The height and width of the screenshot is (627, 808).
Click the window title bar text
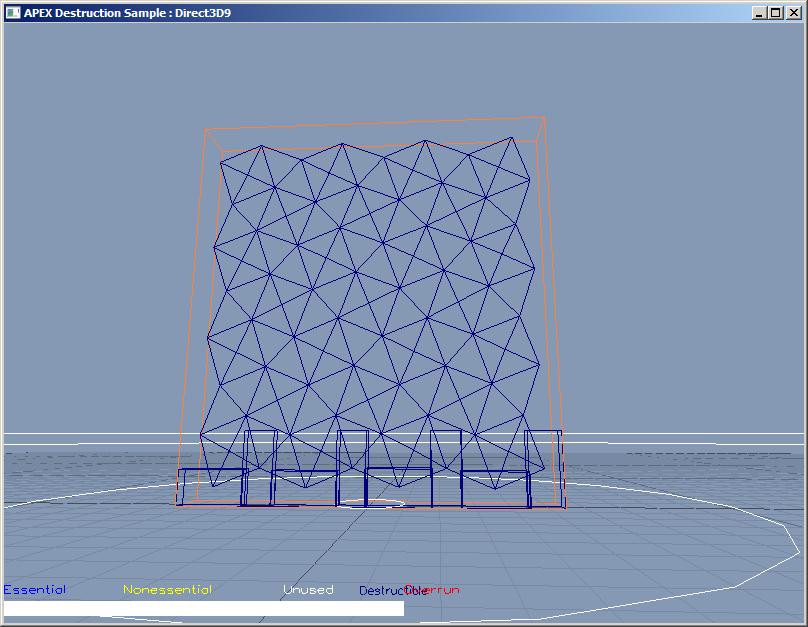click(127, 13)
